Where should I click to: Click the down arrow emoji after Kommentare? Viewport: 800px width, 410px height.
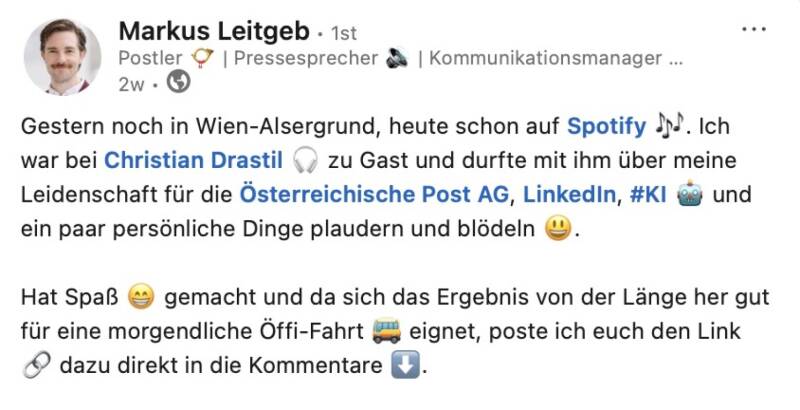point(400,365)
